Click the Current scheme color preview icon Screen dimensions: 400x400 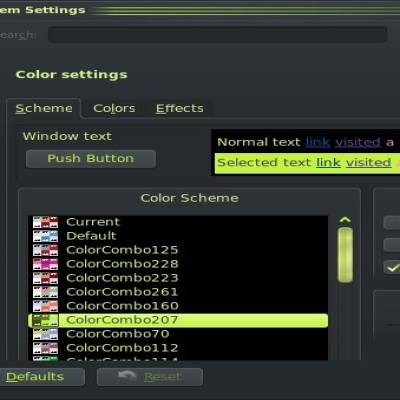45,222
